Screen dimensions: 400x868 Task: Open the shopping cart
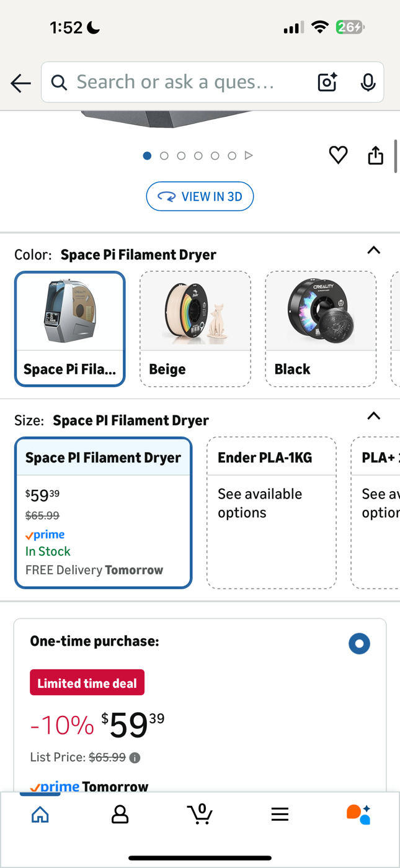[x=200, y=813]
